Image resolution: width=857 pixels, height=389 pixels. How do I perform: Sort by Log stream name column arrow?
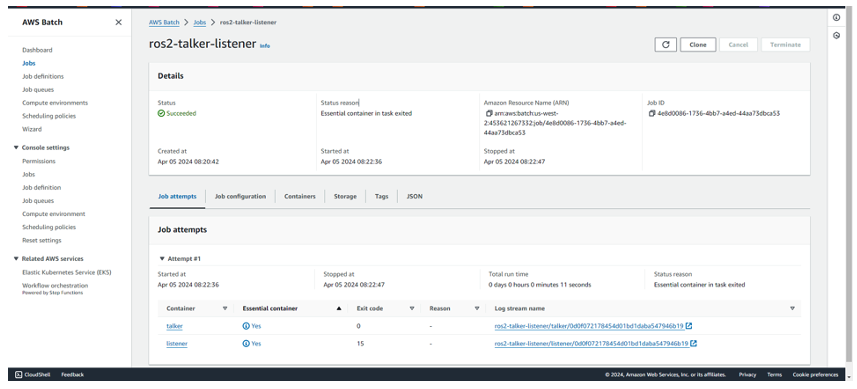coord(793,308)
